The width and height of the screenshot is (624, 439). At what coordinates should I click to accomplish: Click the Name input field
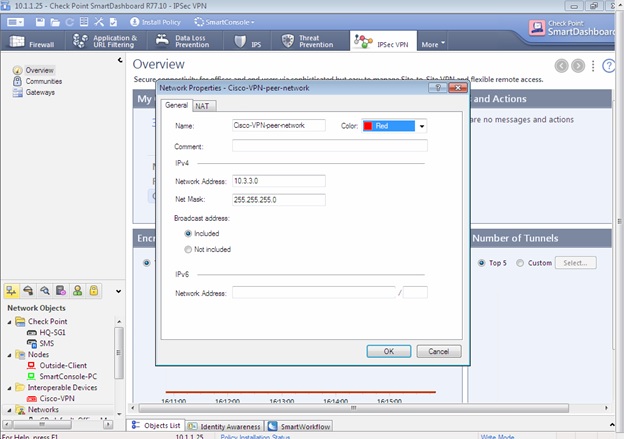tap(279, 125)
